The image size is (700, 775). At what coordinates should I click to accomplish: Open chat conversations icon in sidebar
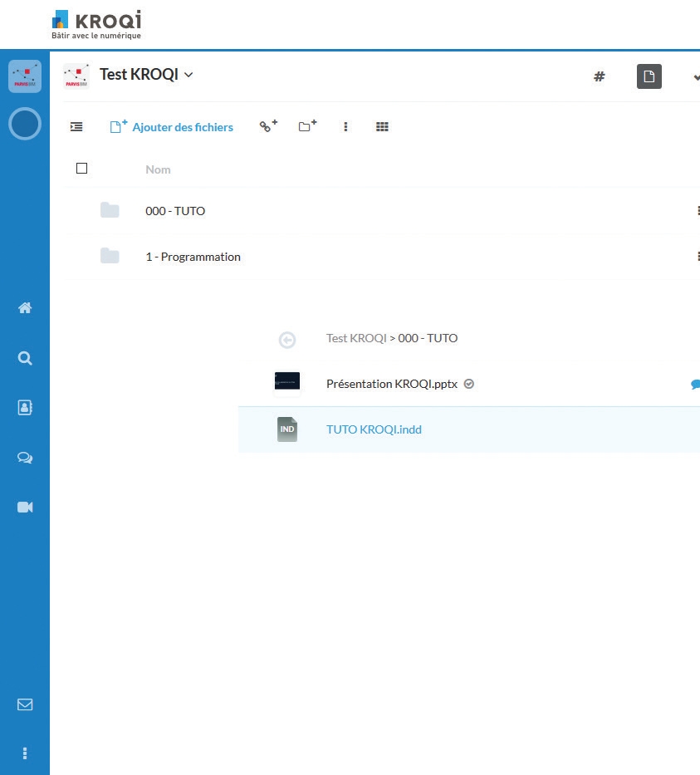[x=25, y=457]
